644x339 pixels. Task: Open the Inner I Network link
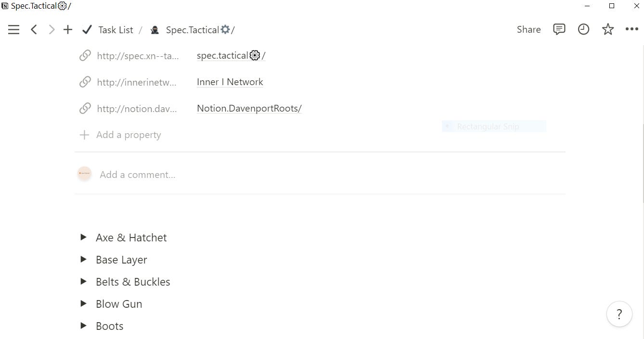tap(230, 82)
